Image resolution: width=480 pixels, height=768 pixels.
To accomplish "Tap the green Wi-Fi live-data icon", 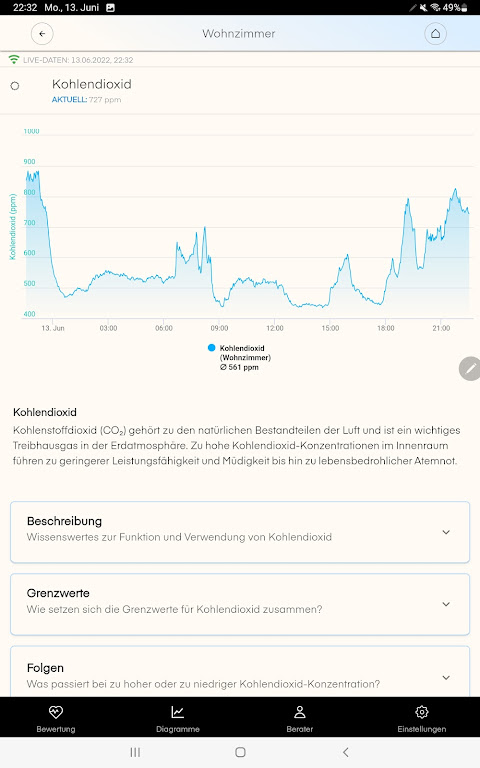I will coord(14,60).
